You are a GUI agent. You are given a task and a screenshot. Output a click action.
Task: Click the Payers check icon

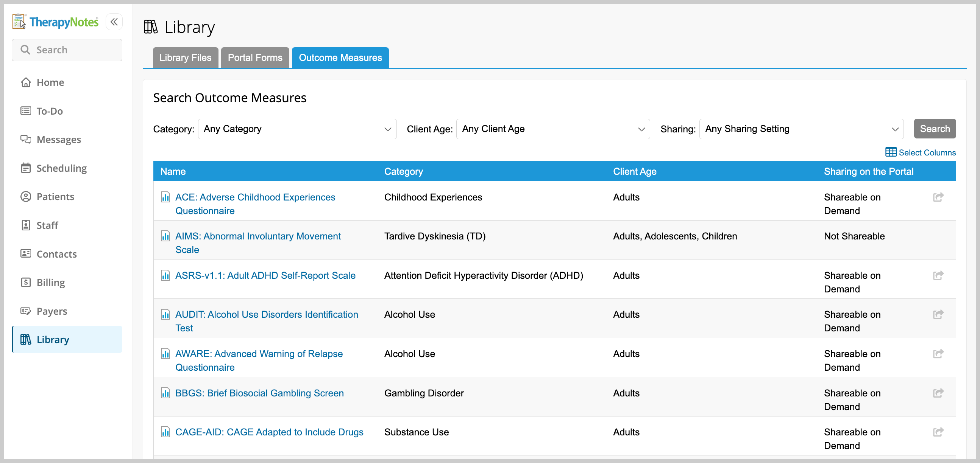click(x=26, y=311)
